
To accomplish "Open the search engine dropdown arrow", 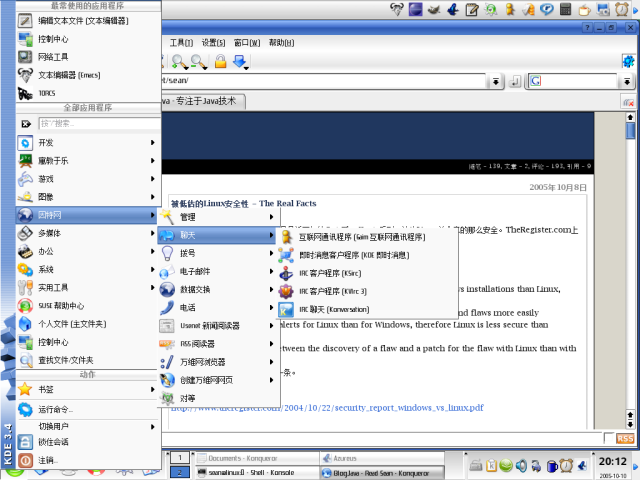I will [627, 82].
